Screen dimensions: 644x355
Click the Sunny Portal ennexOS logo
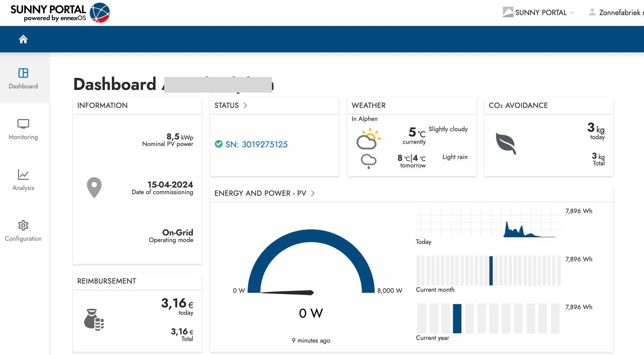click(60, 13)
